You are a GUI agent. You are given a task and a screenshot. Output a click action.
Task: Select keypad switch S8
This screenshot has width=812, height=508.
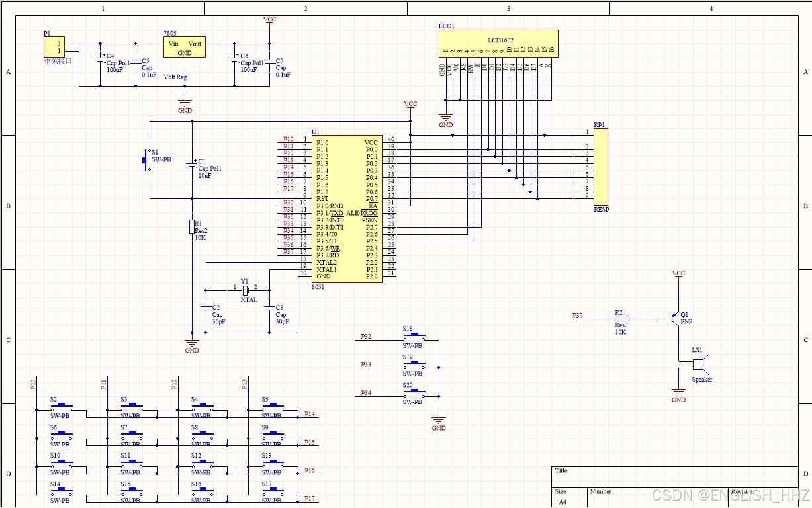(x=203, y=436)
